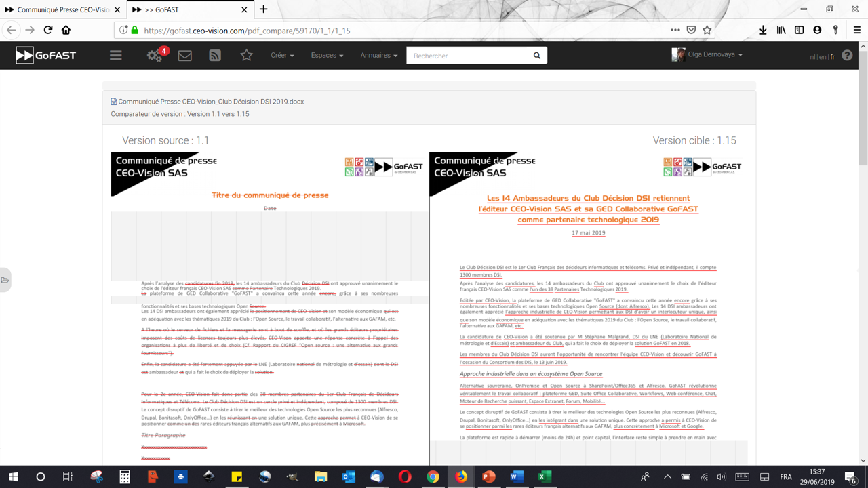
Task: Open the GoFAST hamburger main menu
Action: pyautogui.click(x=116, y=56)
